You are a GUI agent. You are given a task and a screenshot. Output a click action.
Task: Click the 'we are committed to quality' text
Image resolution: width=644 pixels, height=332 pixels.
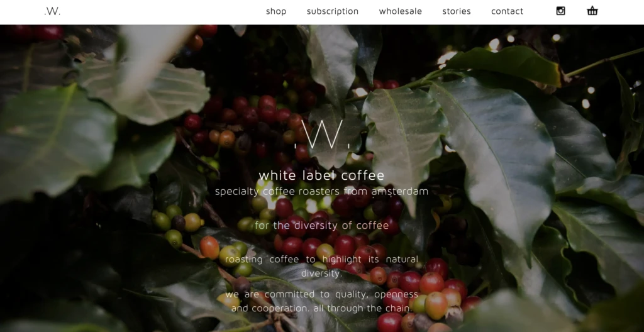321,294
